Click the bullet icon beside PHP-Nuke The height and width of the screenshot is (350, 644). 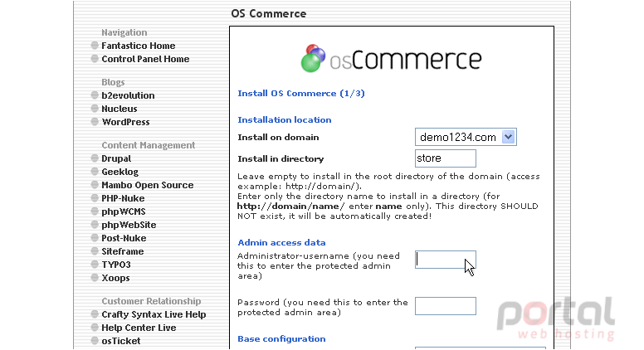[95, 197]
